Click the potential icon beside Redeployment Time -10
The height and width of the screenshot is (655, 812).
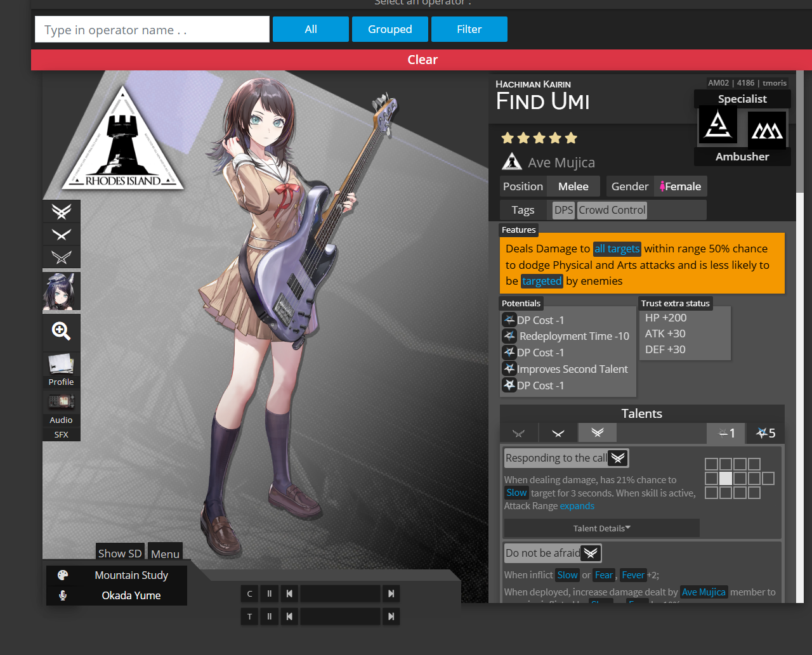tap(509, 336)
